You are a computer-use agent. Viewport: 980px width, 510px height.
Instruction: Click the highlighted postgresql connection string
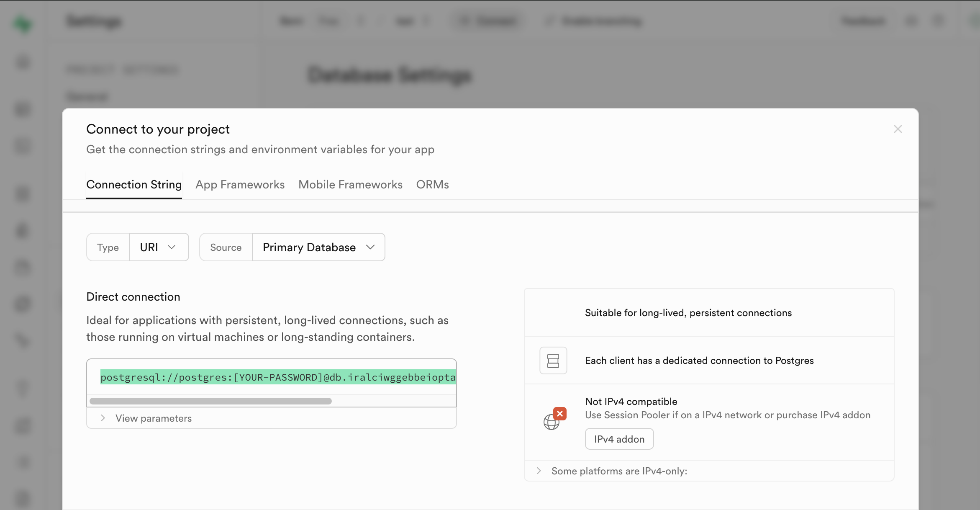pos(278,377)
